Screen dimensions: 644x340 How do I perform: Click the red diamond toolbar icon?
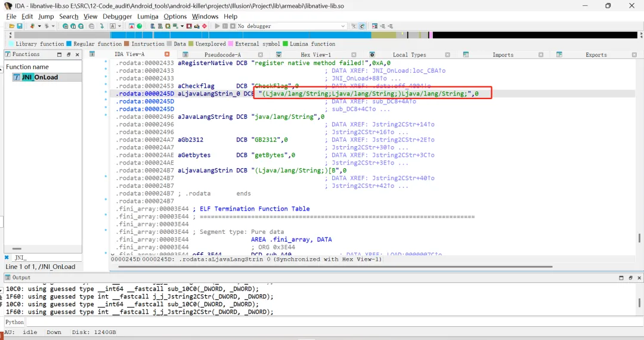coord(205,26)
